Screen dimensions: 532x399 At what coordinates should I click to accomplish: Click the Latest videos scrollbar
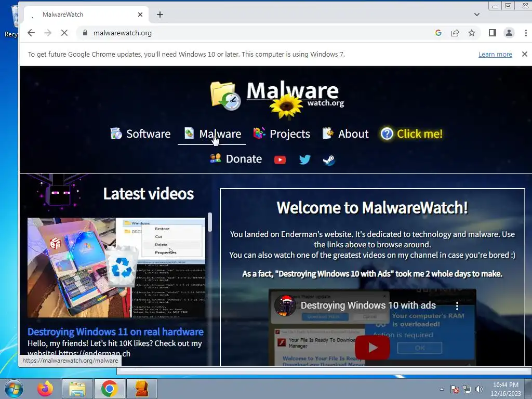[x=210, y=222]
